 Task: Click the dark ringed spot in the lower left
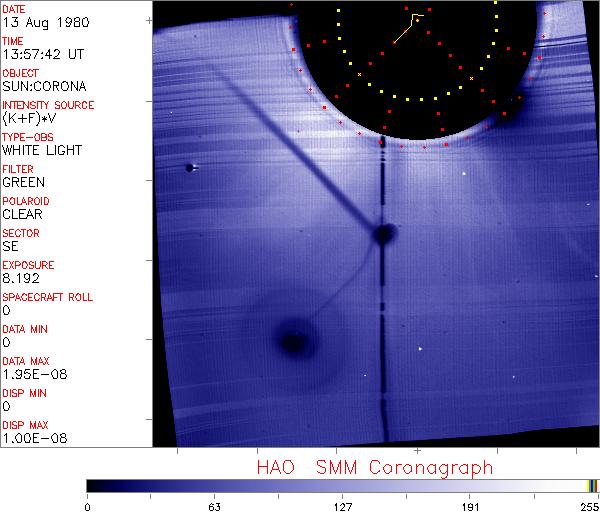point(293,342)
